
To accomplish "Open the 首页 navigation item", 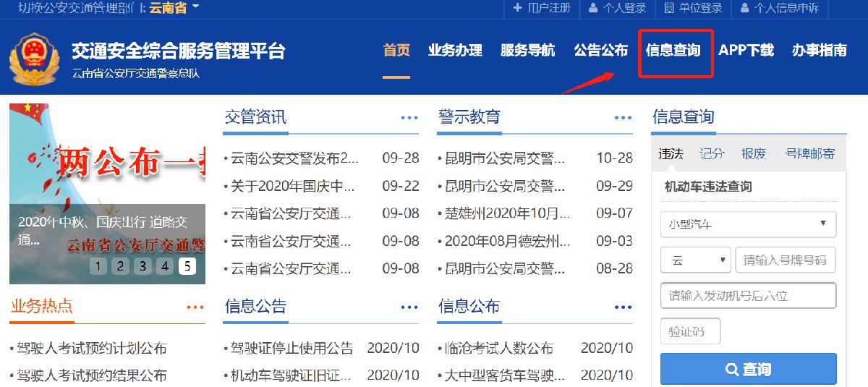I will click(396, 51).
